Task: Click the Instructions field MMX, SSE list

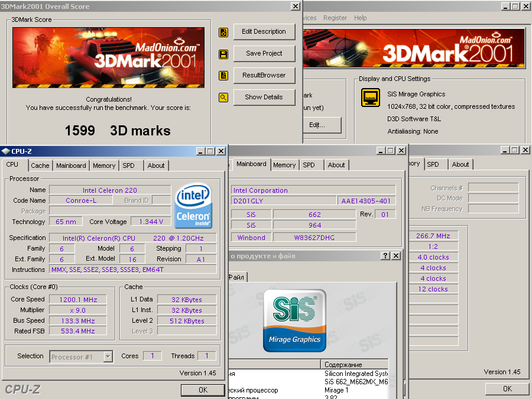Action: [x=133, y=270]
